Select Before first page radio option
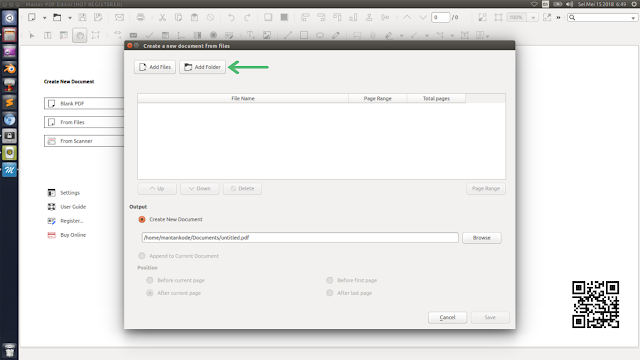 click(x=329, y=280)
